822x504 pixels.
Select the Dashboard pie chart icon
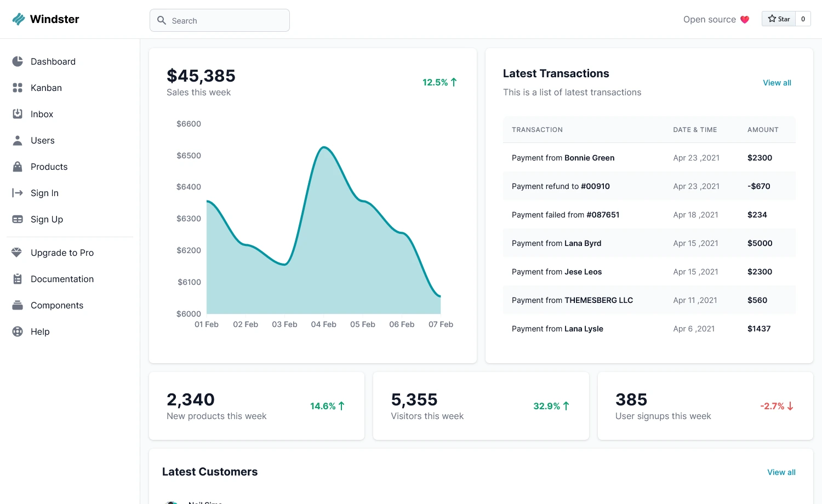tap(18, 61)
